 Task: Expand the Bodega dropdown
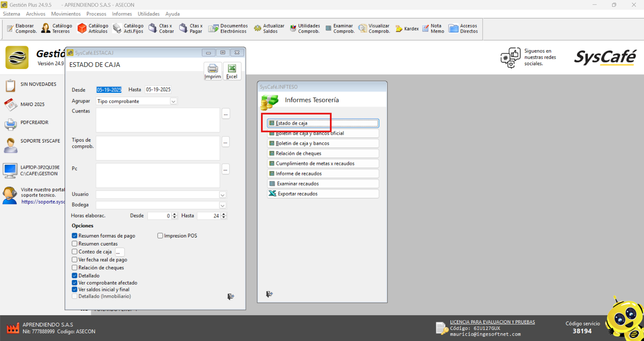pyautogui.click(x=222, y=205)
